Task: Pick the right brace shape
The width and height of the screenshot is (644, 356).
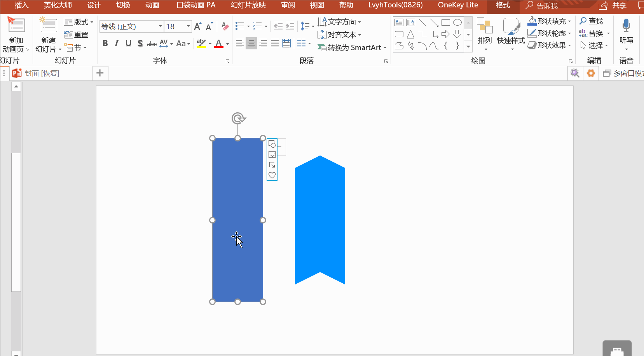Action: pyautogui.click(x=457, y=46)
